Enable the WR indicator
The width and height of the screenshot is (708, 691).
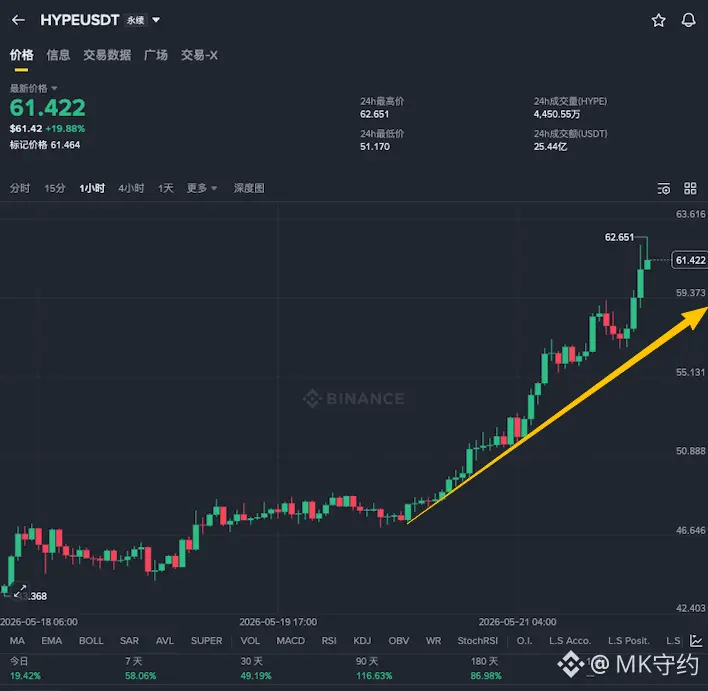[x=433, y=640]
